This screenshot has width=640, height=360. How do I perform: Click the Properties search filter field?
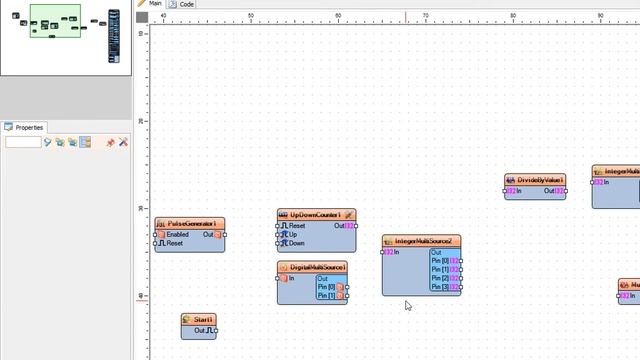pos(23,142)
